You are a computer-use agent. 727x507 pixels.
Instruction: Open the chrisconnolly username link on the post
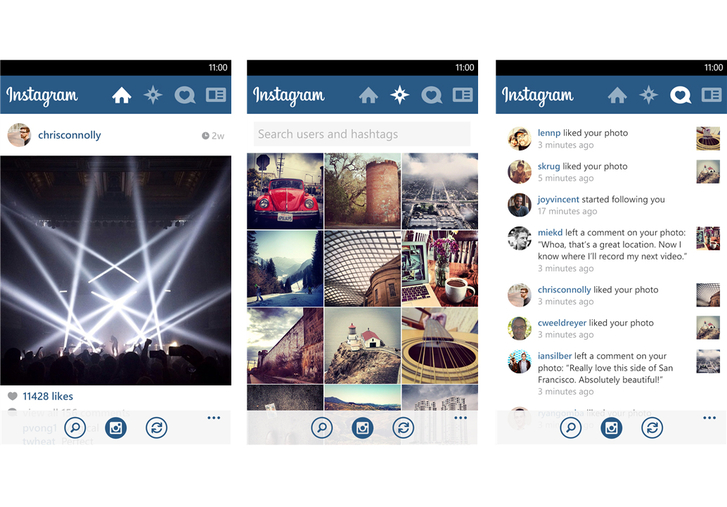click(x=70, y=135)
